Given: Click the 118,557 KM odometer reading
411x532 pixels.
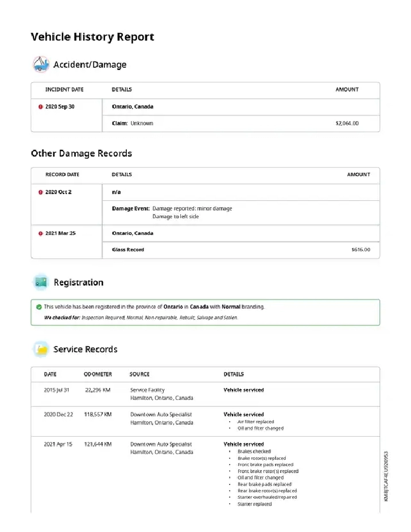Looking at the screenshot, I should tap(98, 414).
